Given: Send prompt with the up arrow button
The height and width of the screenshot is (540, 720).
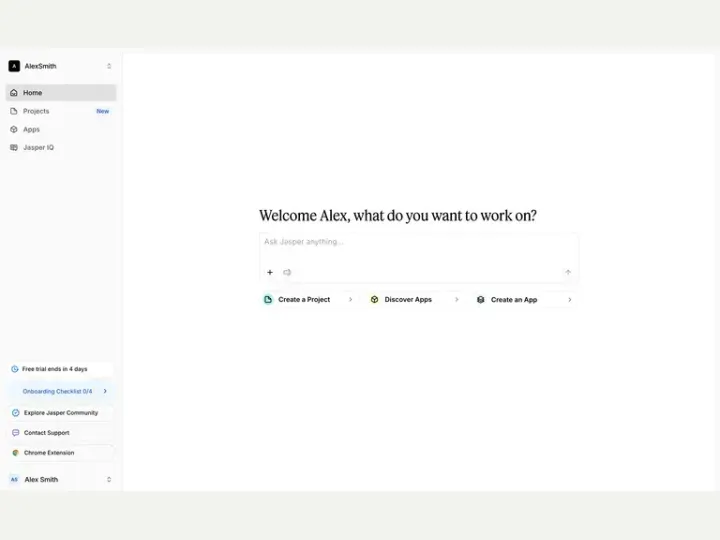Looking at the screenshot, I should [x=568, y=272].
